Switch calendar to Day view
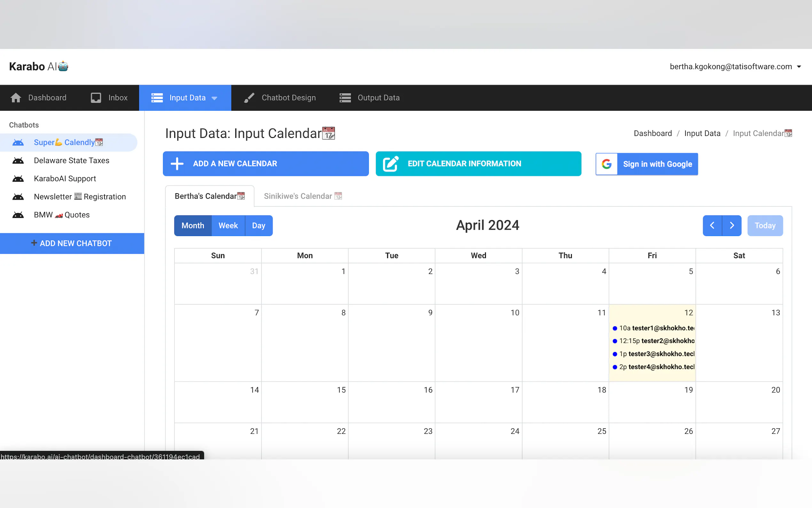Screen dimensions: 812x508 [259, 226]
